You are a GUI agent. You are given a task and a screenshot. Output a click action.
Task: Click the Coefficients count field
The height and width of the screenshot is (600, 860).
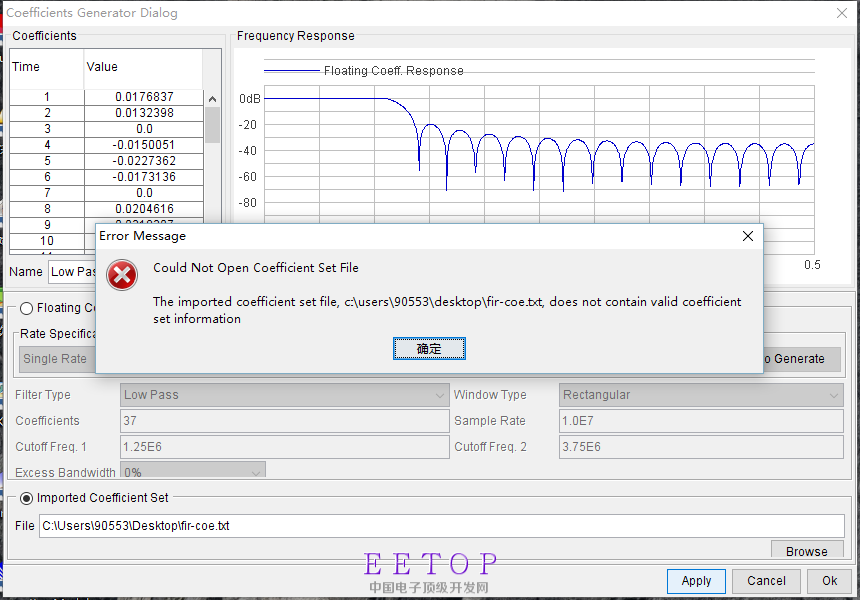(x=284, y=421)
